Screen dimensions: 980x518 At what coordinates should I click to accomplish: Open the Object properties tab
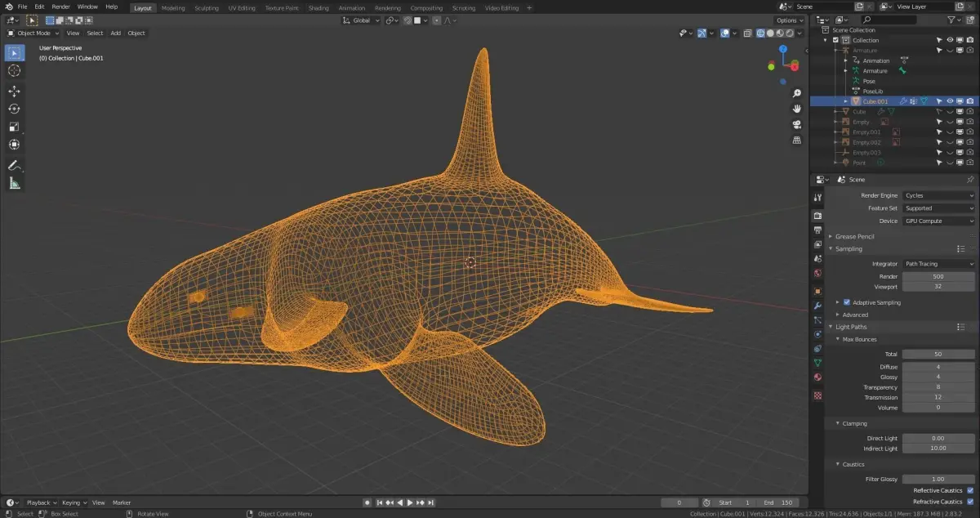pyautogui.click(x=817, y=291)
